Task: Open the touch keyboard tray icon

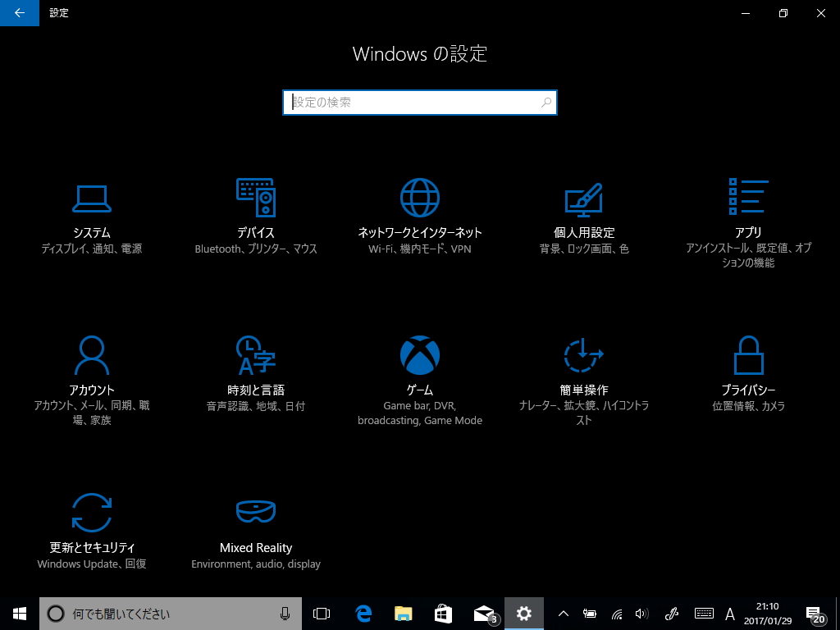Action: coord(703,614)
